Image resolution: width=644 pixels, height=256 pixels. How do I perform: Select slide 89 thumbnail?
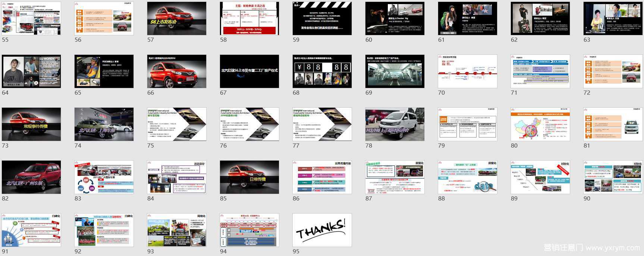(x=540, y=177)
